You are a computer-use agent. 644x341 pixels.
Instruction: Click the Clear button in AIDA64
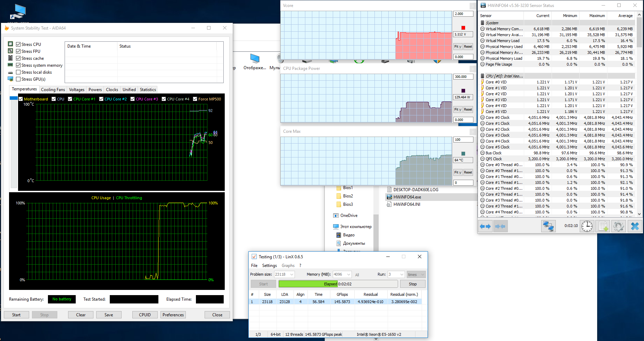click(81, 315)
